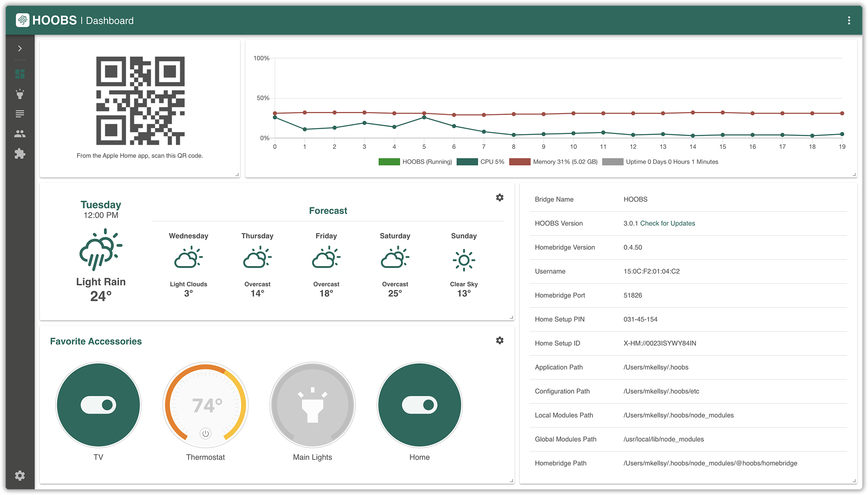Image resolution: width=868 pixels, height=495 pixels.
Task: Toggle the Home accessory switch
Action: 420,405
